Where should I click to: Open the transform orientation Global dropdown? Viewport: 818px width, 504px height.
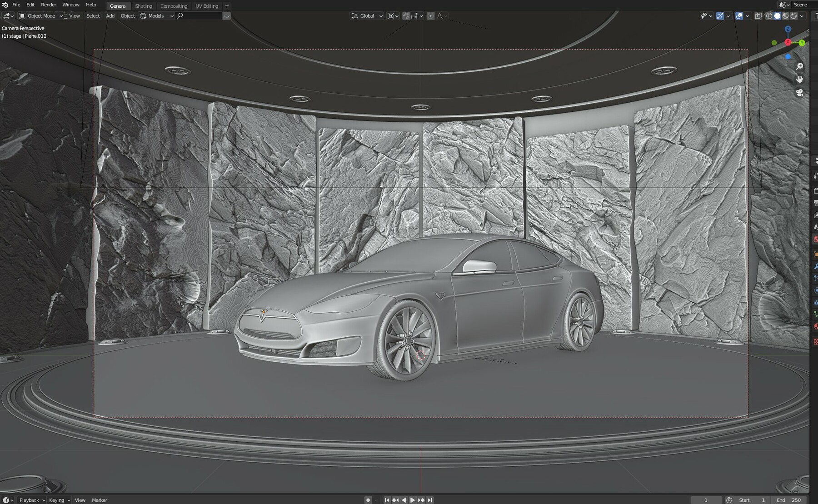click(x=366, y=16)
